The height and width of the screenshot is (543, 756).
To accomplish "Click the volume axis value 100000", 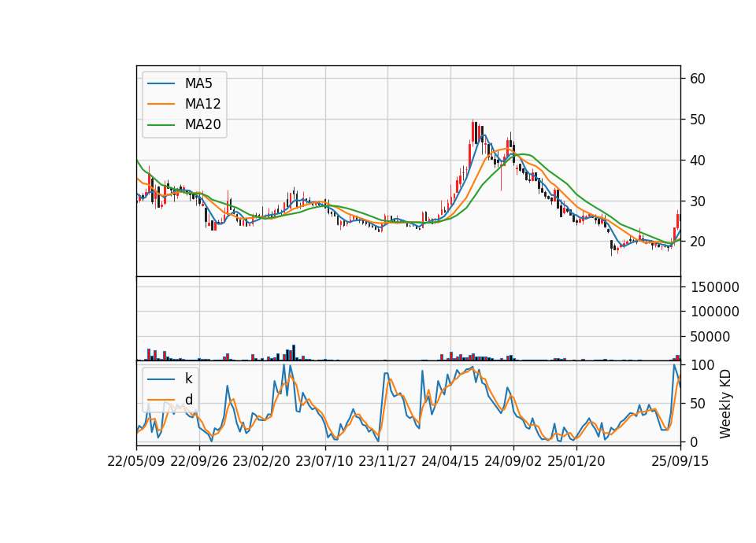I will (715, 312).
